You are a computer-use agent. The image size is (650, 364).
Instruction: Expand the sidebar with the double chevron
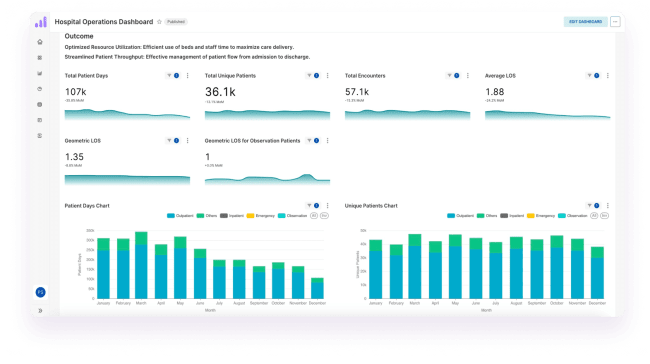[x=40, y=311]
